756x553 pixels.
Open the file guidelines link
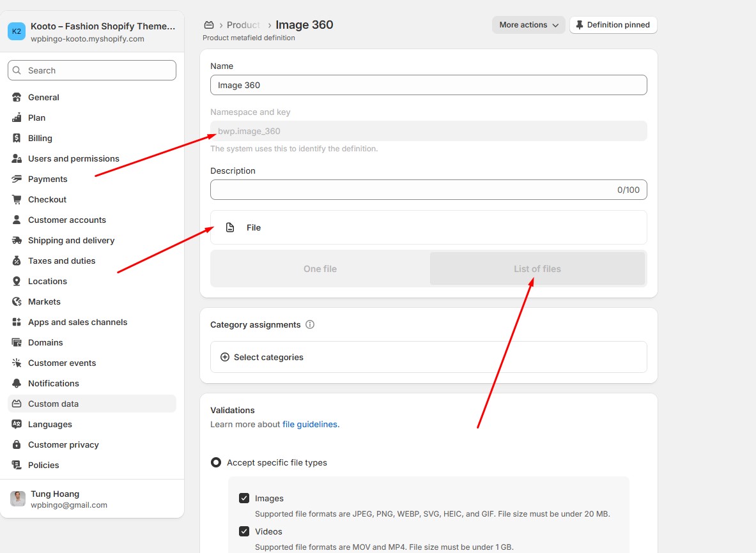coord(311,424)
